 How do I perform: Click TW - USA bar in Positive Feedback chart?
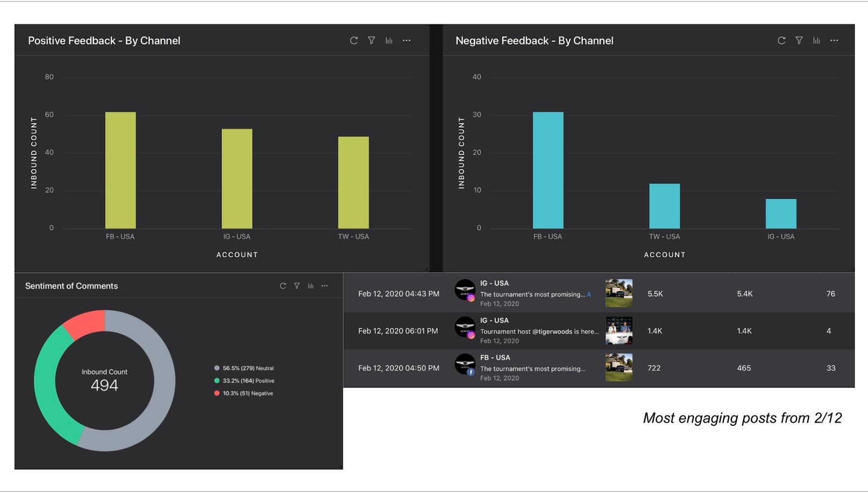tap(354, 182)
